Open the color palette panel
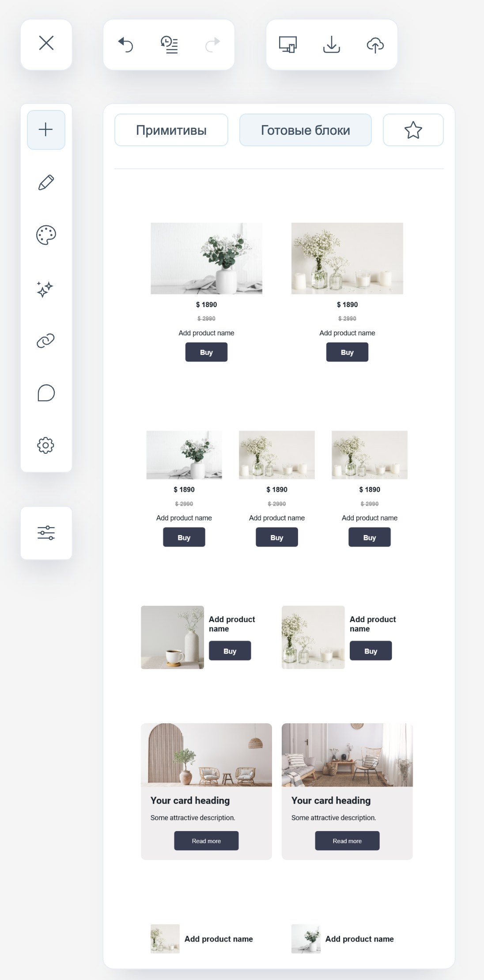Screen dimensions: 484x980 [46, 235]
